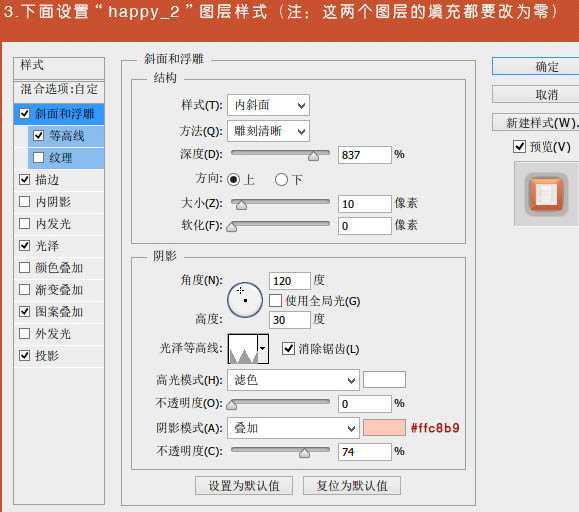Image resolution: width=579 pixels, height=512 pixels.
Task: Toggle 消除锯齿 checkbox
Action: (x=288, y=348)
